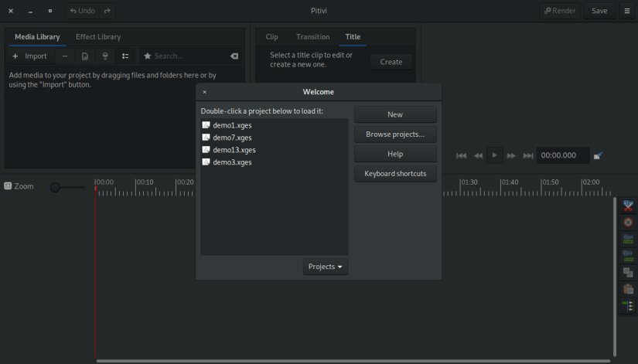The image size is (638, 364).
Task: Open the hamburger main menu
Action: [627, 11]
